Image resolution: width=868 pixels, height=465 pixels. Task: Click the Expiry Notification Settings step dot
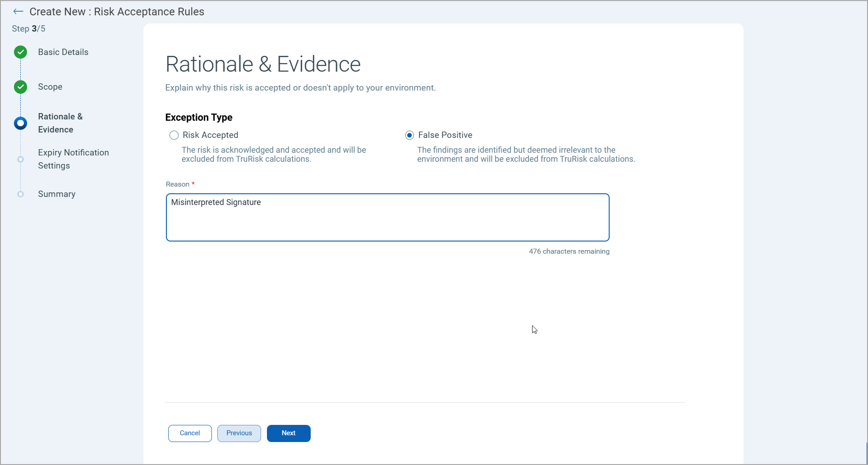pyautogui.click(x=20, y=159)
